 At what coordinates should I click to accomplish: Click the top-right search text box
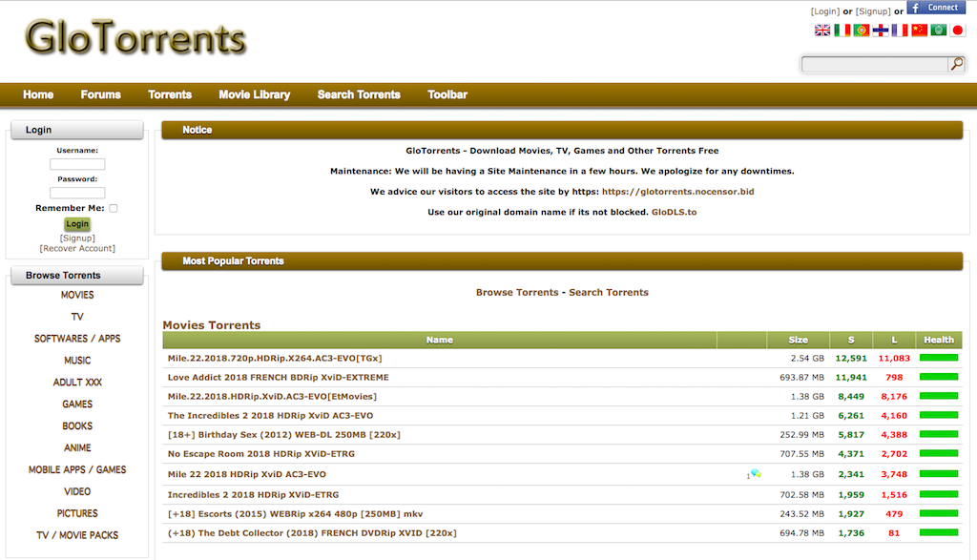875,64
